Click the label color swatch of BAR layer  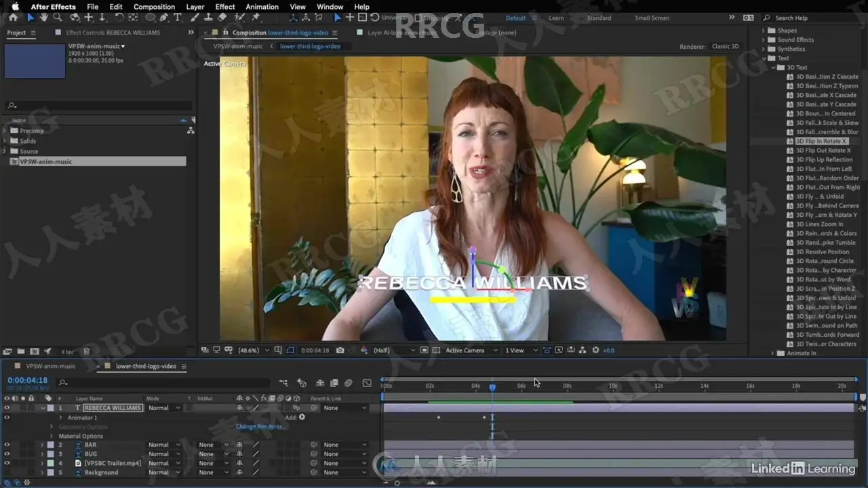(50, 445)
